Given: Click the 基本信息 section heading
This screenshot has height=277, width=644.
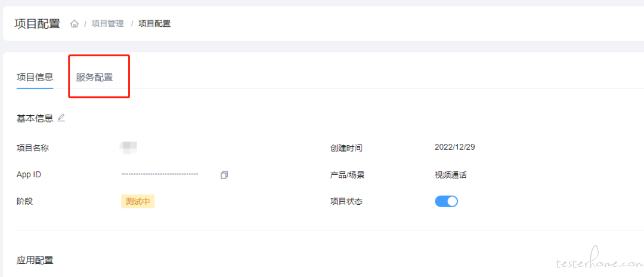Looking at the screenshot, I should pyautogui.click(x=35, y=118).
